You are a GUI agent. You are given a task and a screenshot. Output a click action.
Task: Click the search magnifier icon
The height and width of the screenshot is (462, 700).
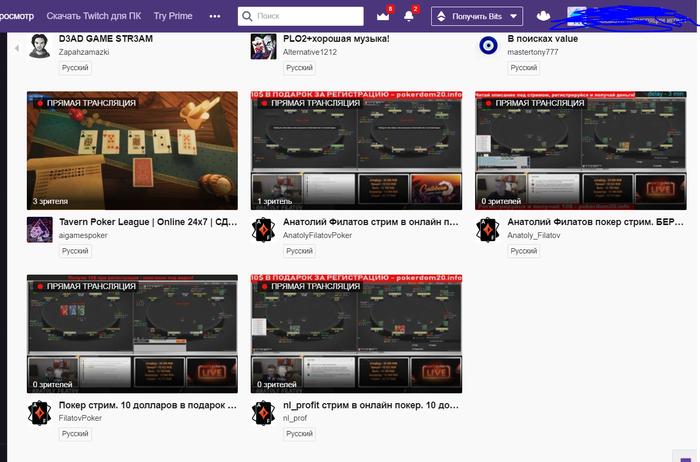(247, 16)
